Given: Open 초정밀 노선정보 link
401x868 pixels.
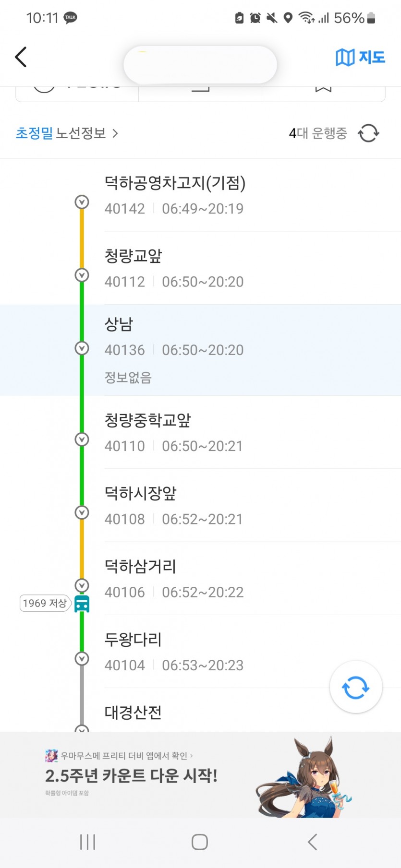Looking at the screenshot, I should (66, 133).
